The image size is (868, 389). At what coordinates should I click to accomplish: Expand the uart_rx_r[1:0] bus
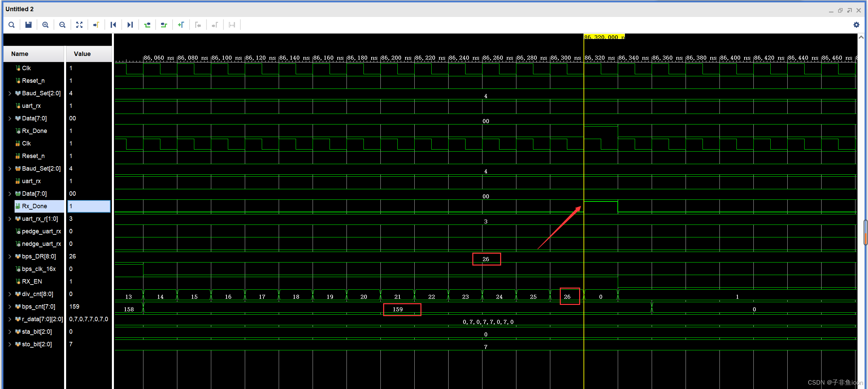10,219
